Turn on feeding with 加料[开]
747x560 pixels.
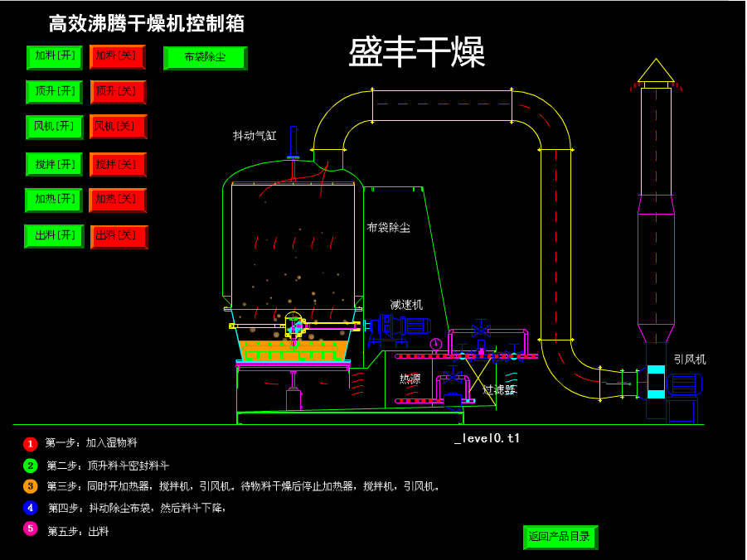[x=55, y=56]
